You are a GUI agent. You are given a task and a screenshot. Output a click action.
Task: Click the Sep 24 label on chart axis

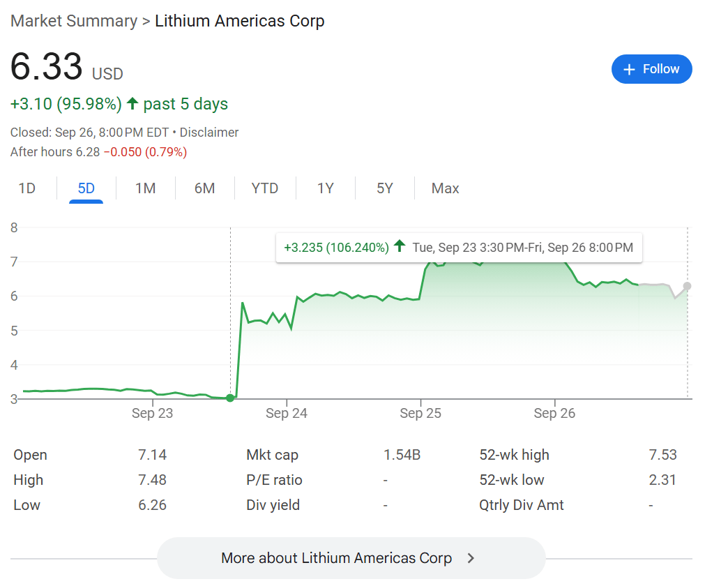[x=287, y=413]
